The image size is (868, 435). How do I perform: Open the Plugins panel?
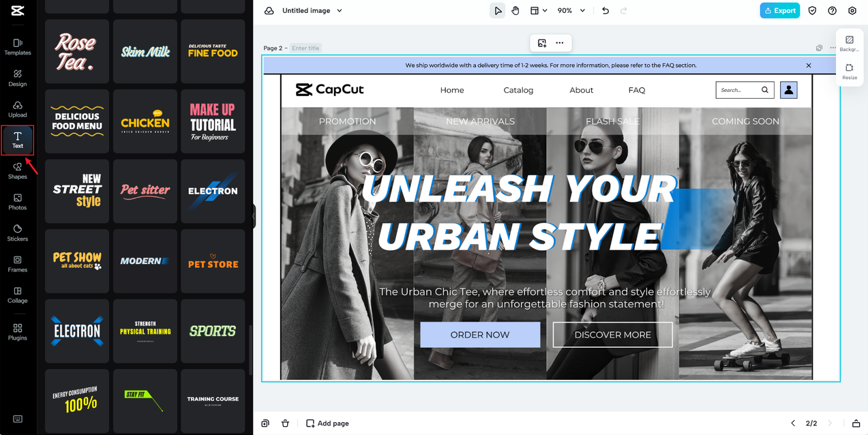[x=18, y=332]
